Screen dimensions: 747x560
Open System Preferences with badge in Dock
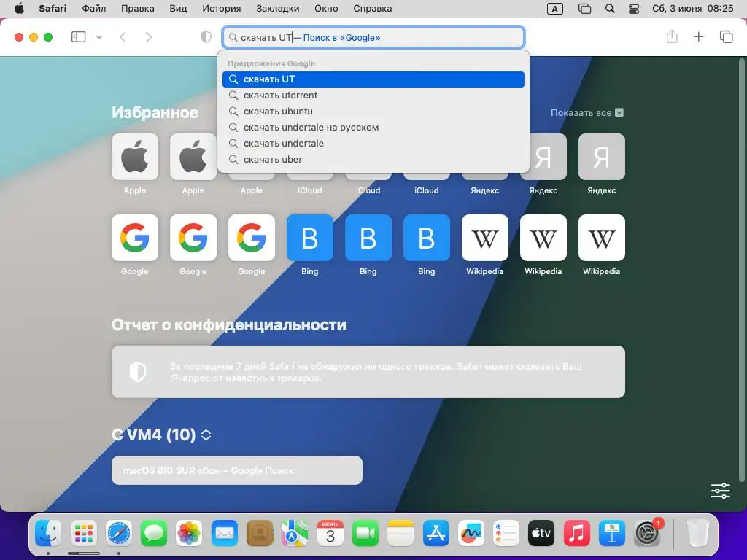[647, 533]
